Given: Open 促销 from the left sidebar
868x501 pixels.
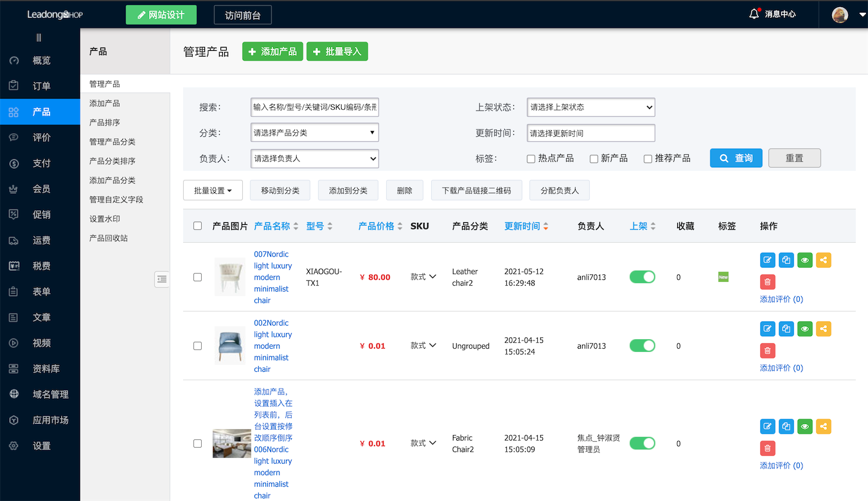Looking at the screenshot, I should tap(40, 214).
